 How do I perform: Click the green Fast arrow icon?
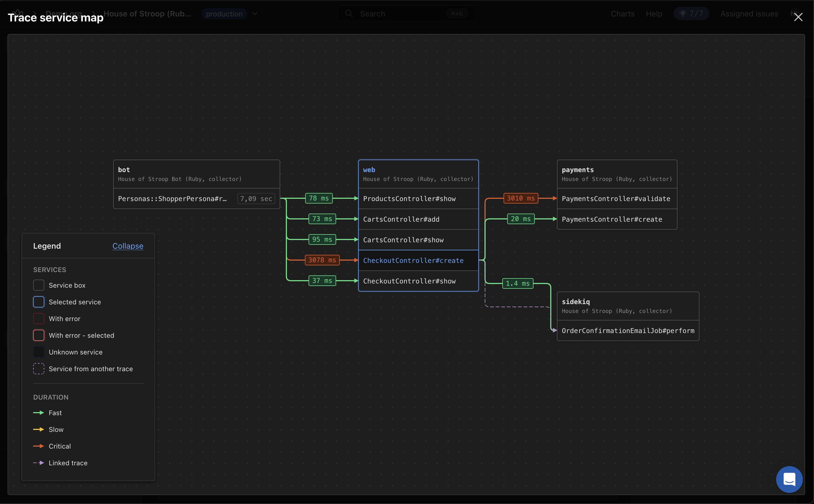(x=39, y=413)
